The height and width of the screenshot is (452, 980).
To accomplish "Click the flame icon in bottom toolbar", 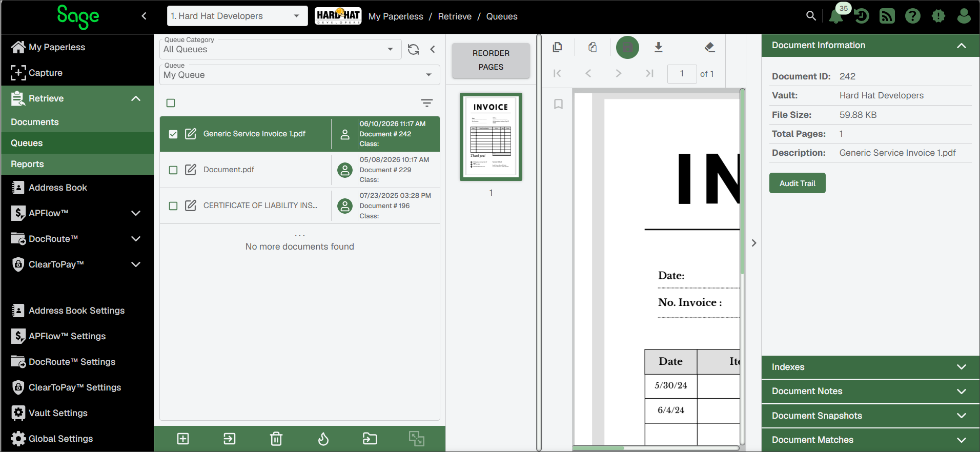I will 323,439.
